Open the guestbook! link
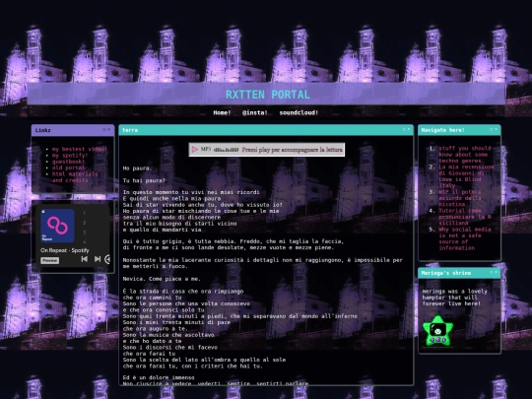This screenshot has width=532, height=399. 68,162
